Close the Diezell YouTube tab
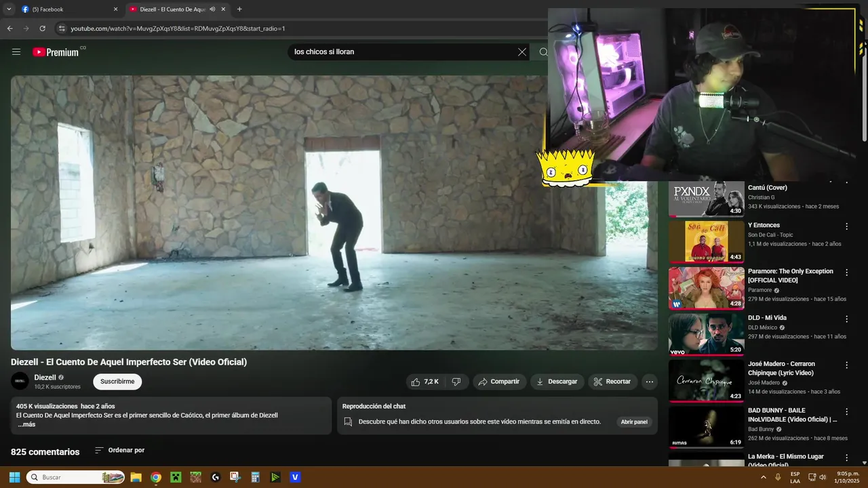Viewport: 868px width, 488px height. (x=223, y=9)
